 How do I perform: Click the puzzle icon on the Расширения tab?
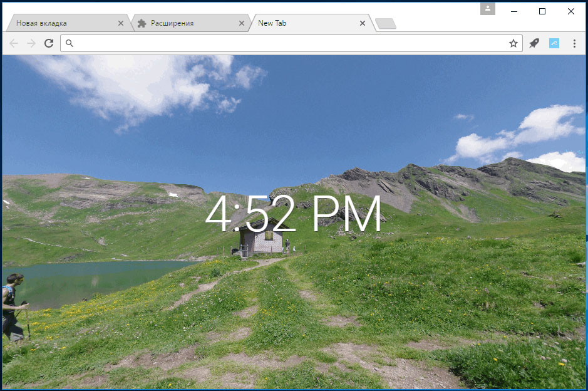point(142,23)
